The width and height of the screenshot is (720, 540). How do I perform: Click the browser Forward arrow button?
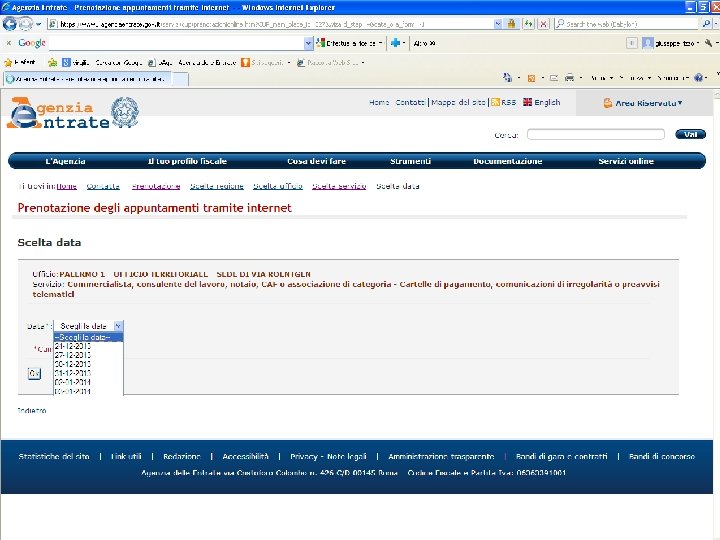26,23
